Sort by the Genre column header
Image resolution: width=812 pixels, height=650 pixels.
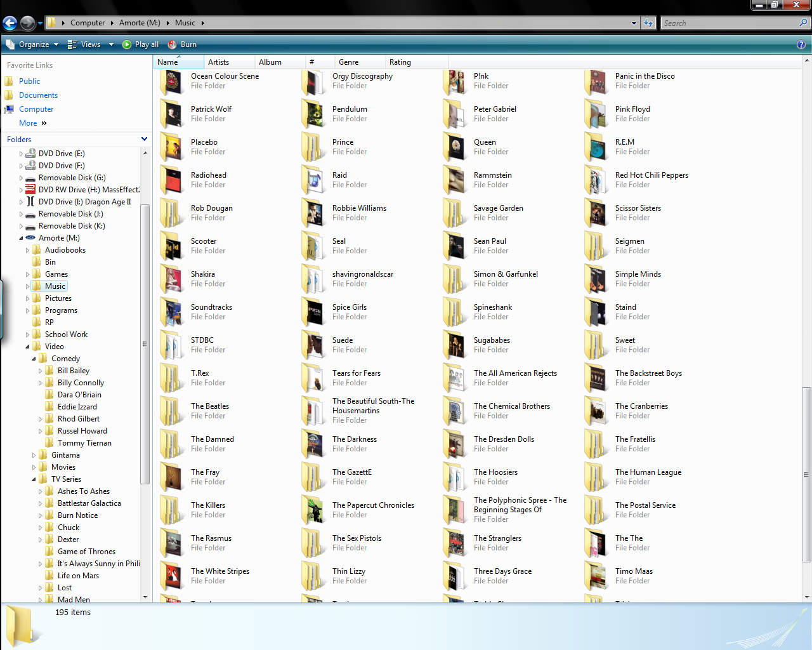coord(349,62)
